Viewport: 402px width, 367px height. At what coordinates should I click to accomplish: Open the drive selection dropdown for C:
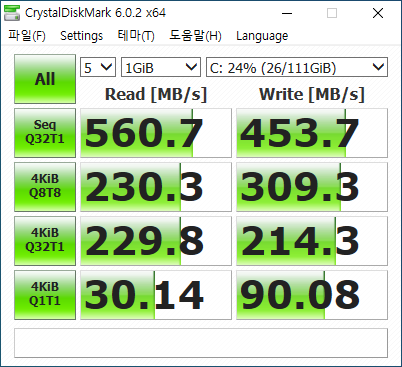297,67
